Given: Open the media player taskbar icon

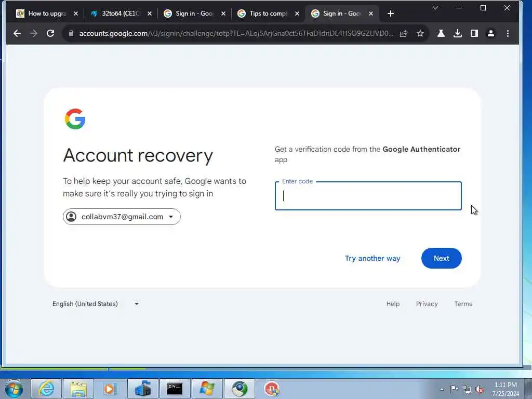Looking at the screenshot, I should [110, 389].
